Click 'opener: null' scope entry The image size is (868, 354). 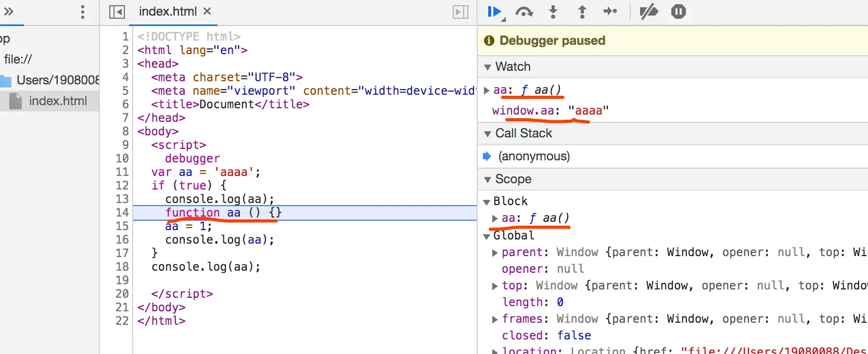tap(543, 269)
